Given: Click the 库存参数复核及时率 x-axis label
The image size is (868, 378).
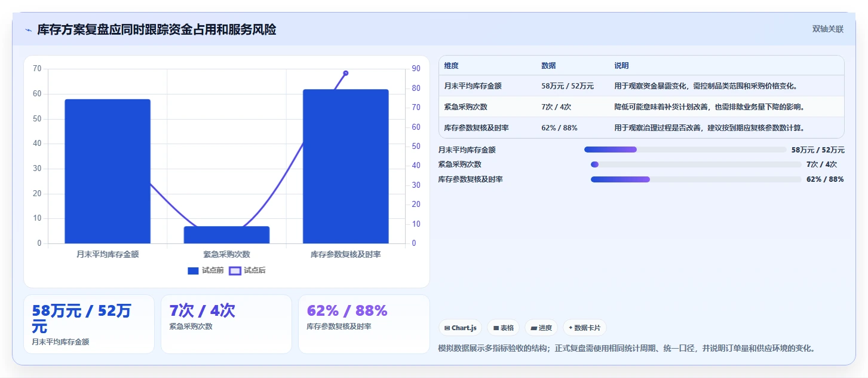Looking at the screenshot, I should tap(345, 254).
